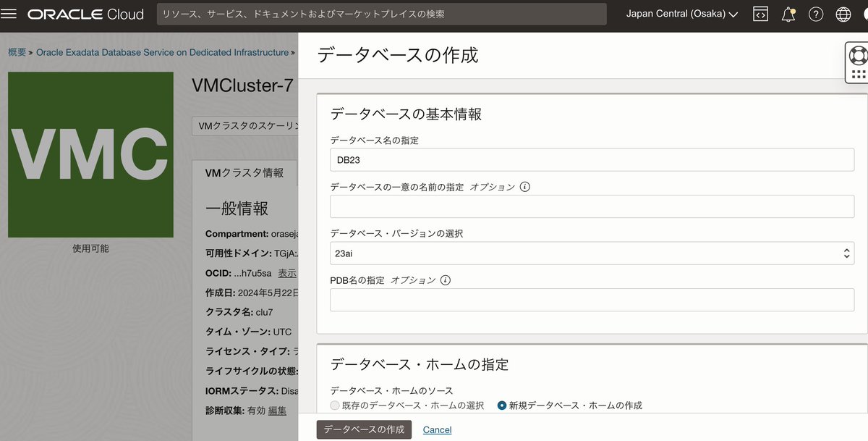Open Oracle Exadata Database Service breadcrumb link
The height and width of the screenshot is (441, 868).
[162, 52]
